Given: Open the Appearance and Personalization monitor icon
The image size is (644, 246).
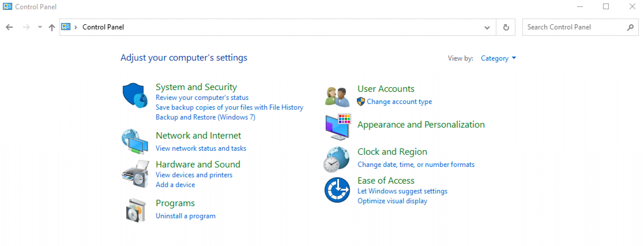Looking at the screenshot, I should click(338, 127).
